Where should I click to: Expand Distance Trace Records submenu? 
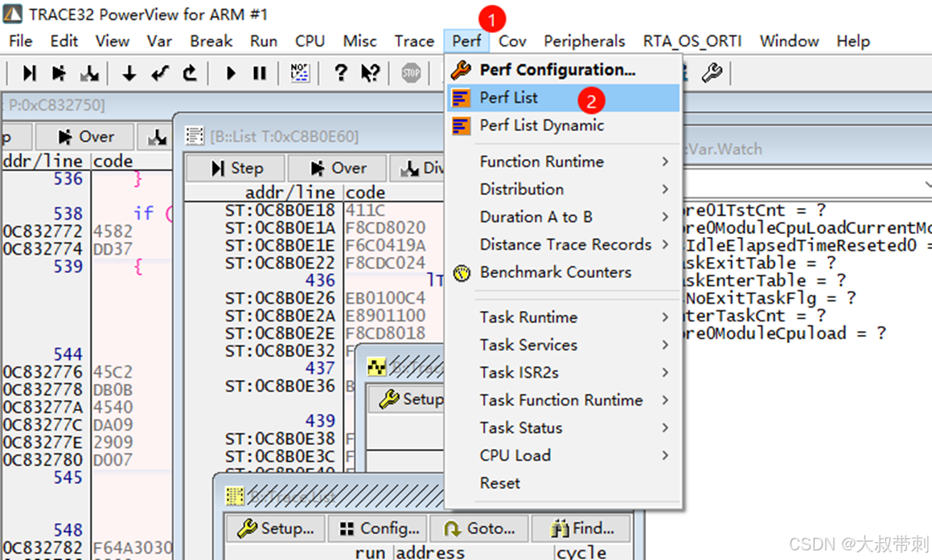pyautogui.click(x=563, y=245)
